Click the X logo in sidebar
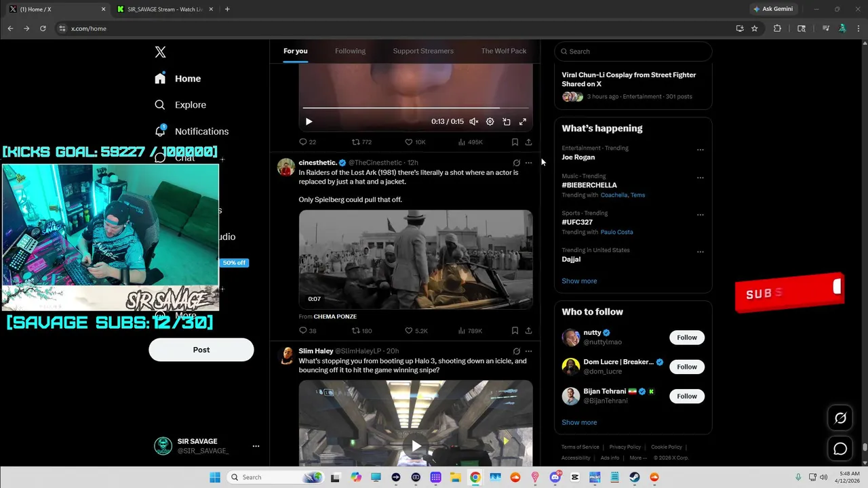The image size is (868, 488). [160, 52]
